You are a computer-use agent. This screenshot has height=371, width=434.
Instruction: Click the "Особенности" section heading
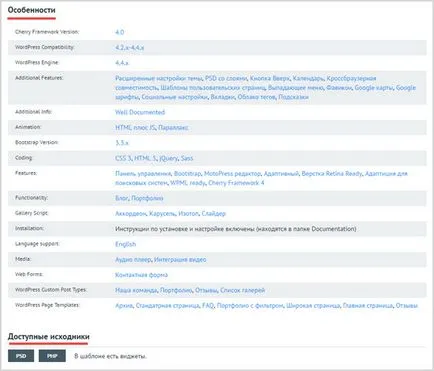[32, 10]
